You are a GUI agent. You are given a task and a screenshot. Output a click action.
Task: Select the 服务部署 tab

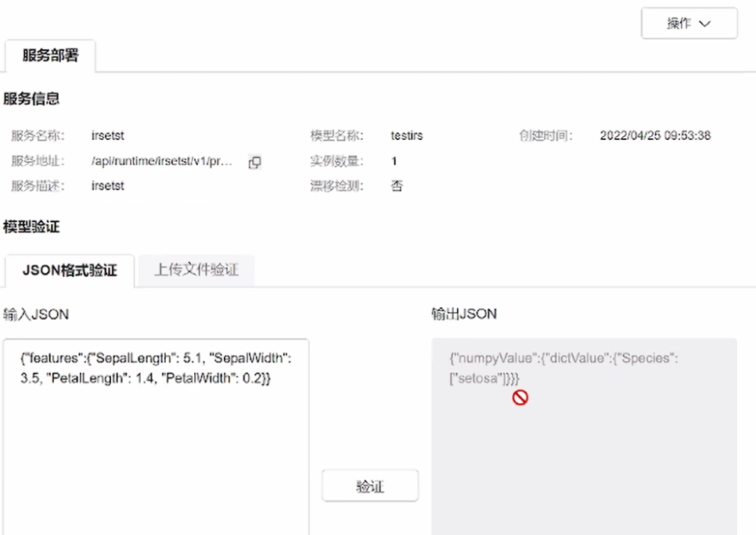[50, 56]
